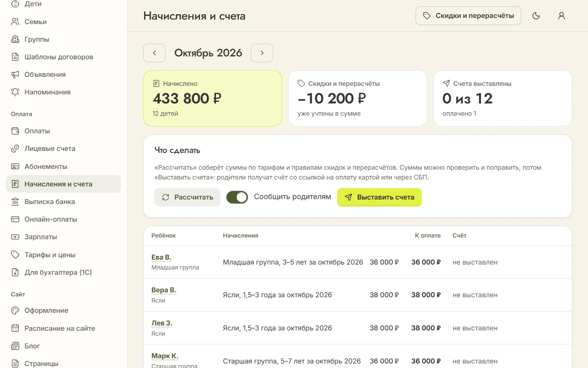Go to the Страницы section

63,364
